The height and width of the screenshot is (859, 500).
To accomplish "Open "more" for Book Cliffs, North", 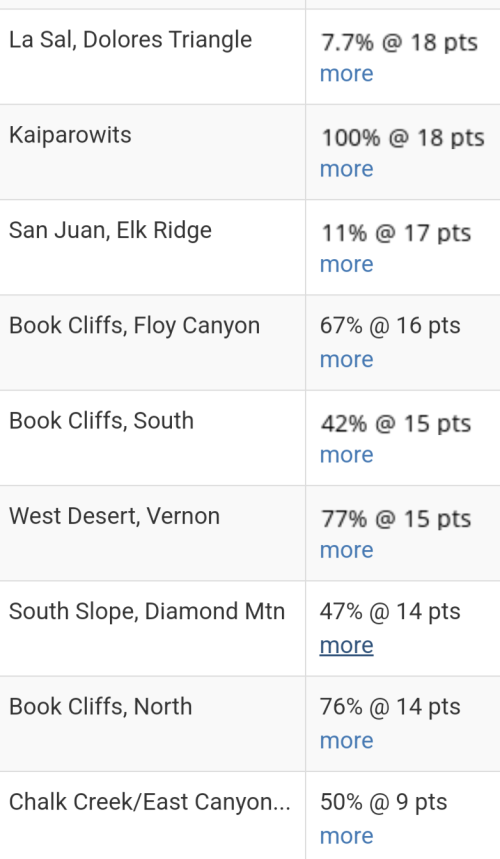I will pos(347,741).
